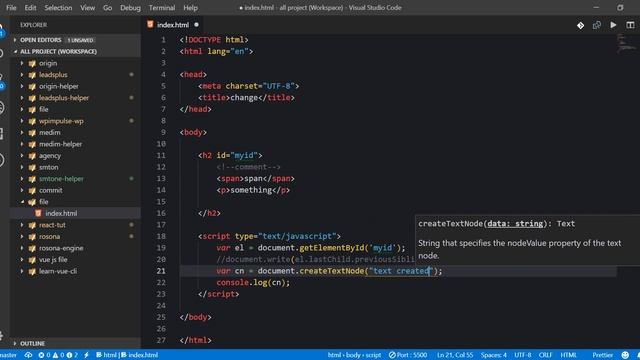Select the index.html editor tab
Image resolution: width=640 pixels, height=360 pixels.
pyautogui.click(x=173, y=25)
